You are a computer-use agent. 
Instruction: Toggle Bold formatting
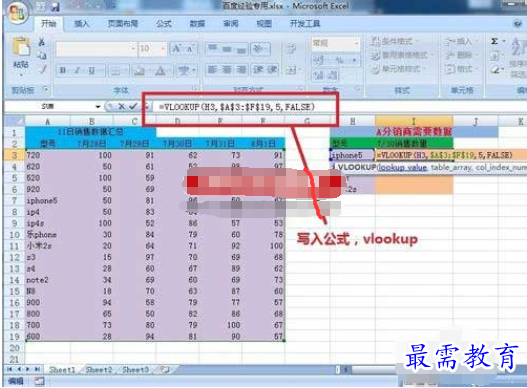[x=63, y=71]
